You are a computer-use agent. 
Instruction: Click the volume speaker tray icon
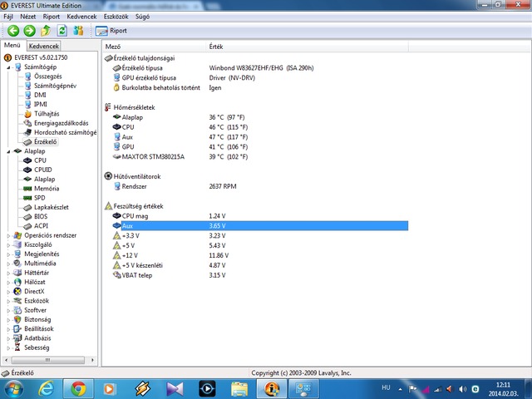[x=462, y=389]
